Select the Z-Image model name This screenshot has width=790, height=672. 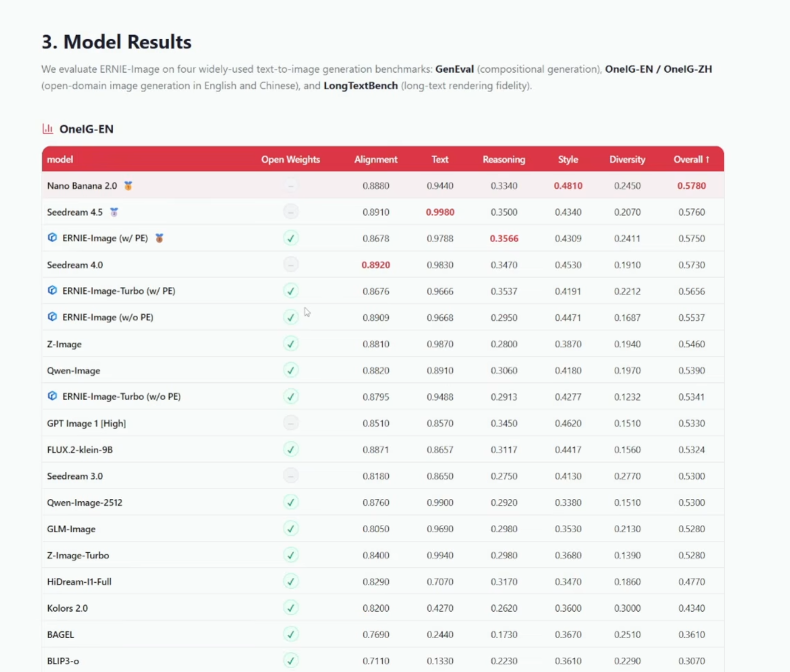coord(64,344)
